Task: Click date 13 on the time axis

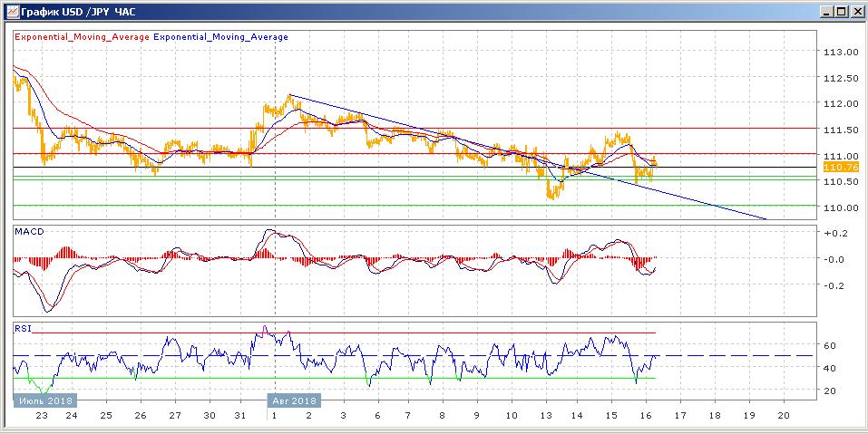Action: tap(546, 415)
